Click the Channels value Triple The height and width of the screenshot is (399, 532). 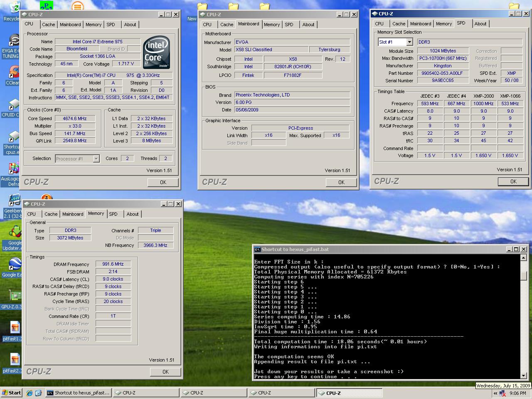point(155,230)
